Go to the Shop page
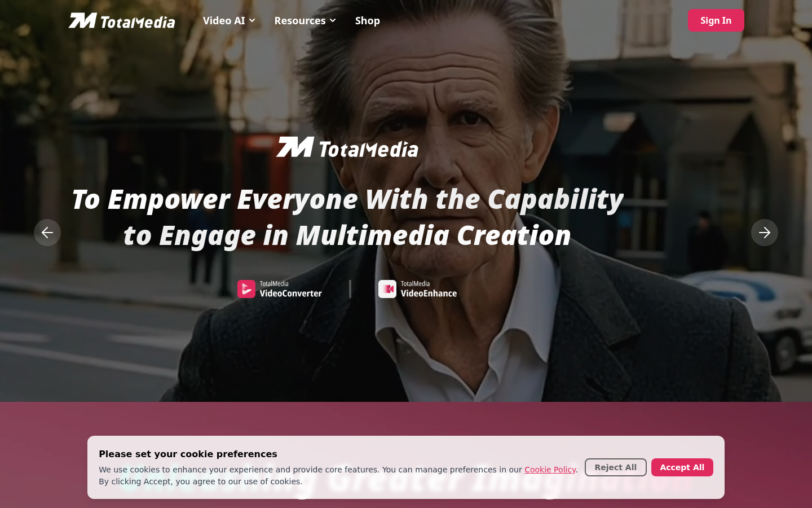The image size is (812, 508). pyautogui.click(x=368, y=20)
